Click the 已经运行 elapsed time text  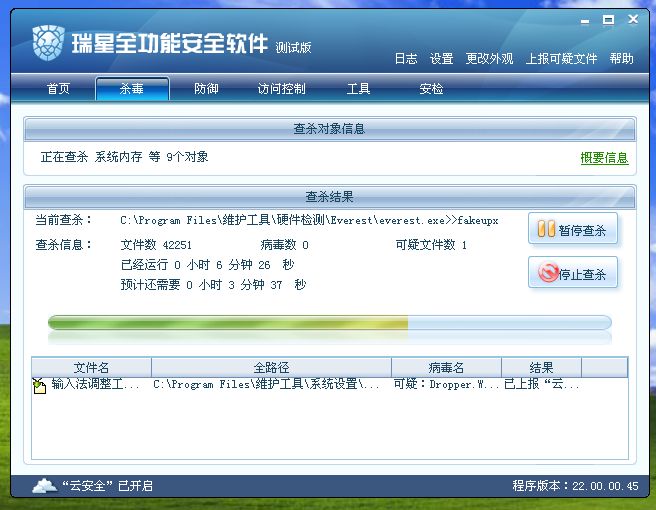208,265
